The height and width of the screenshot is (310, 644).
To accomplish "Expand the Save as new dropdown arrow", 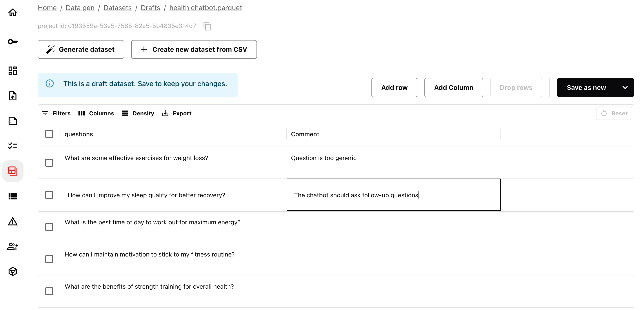I will click(x=625, y=88).
